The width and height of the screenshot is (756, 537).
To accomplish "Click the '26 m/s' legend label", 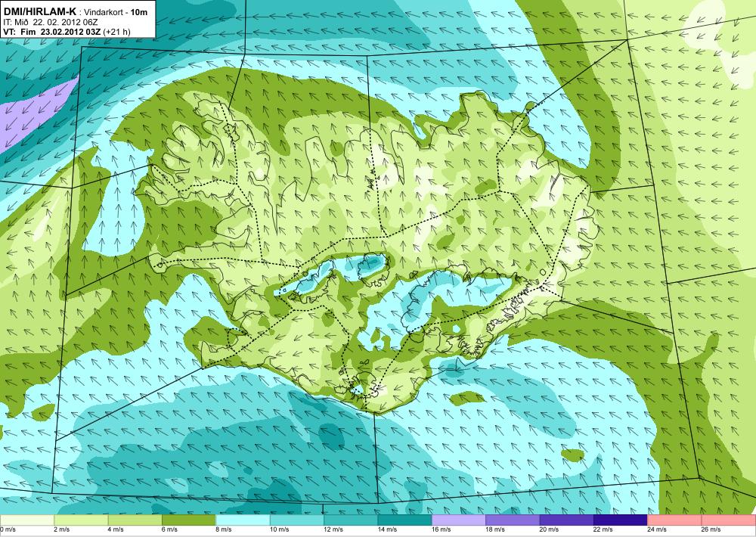I will [x=711, y=529].
